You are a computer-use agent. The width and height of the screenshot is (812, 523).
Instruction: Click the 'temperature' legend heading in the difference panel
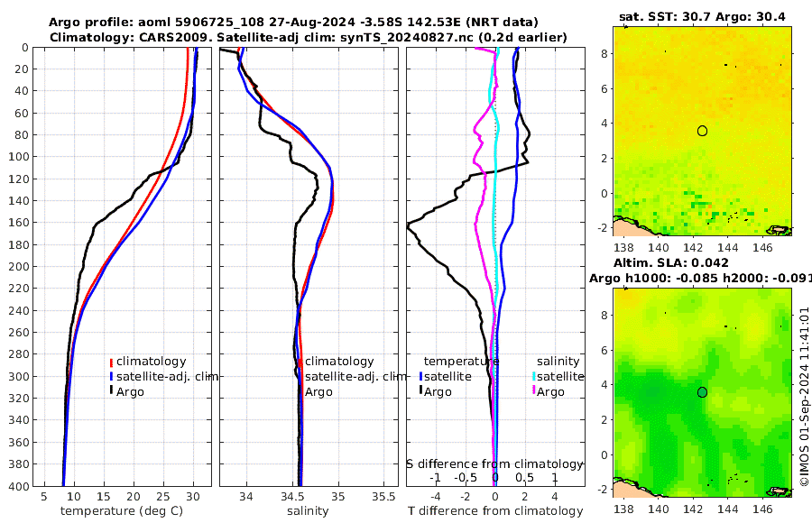[x=461, y=362]
